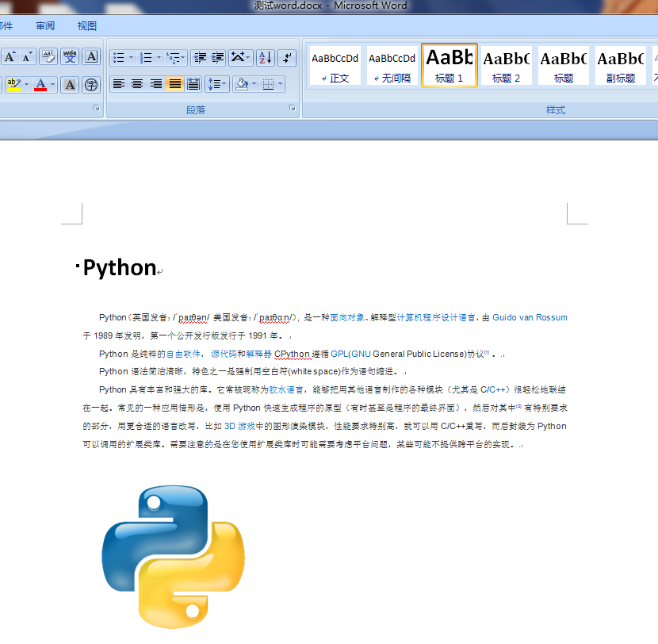Open the 胶水语言 hyperlink
Viewport: 658px width, 644px height.
coord(285,389)
